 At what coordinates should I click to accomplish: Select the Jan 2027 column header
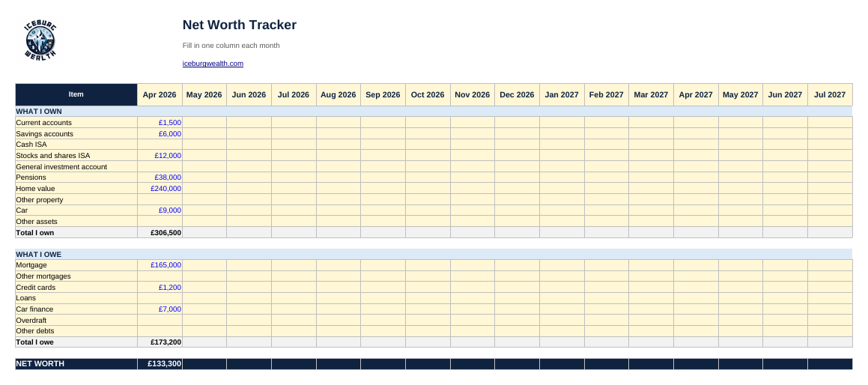point(562,94)
